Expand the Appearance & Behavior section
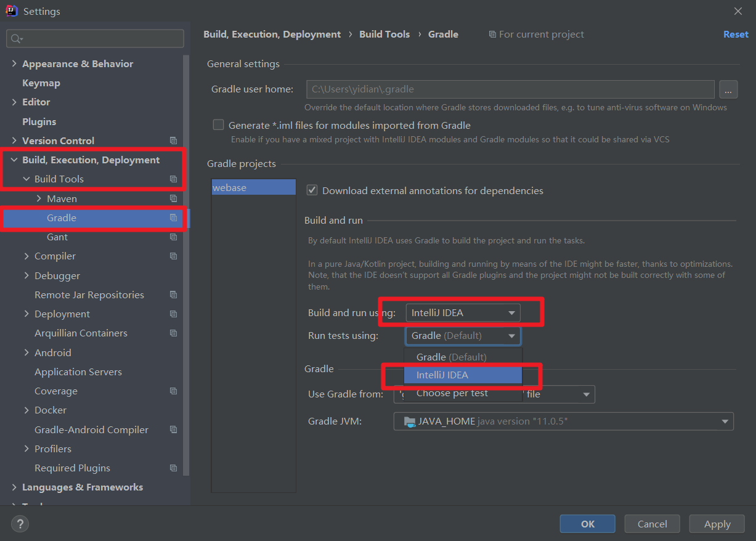The image size is (756, 541). pos(14,63)
